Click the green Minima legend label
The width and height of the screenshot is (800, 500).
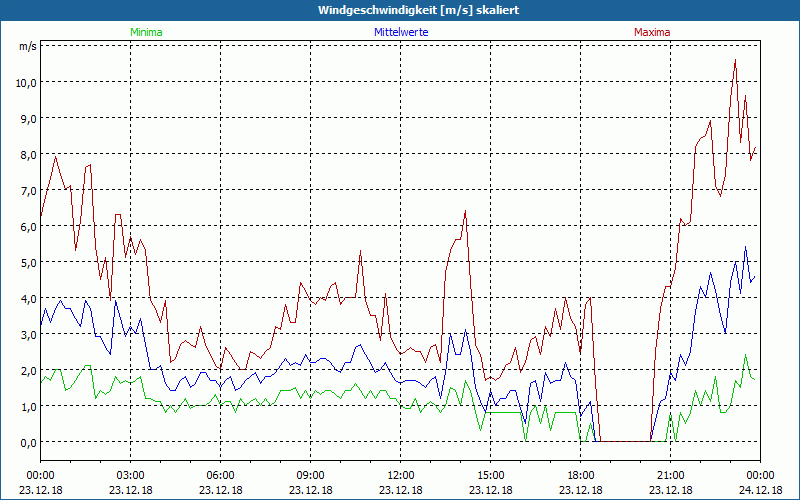click(146, 32)
